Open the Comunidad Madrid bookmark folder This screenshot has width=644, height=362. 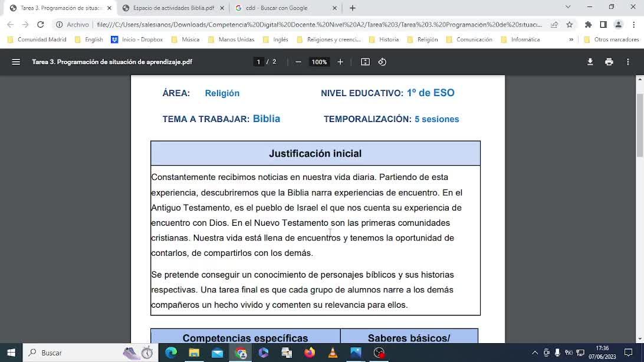37,40
